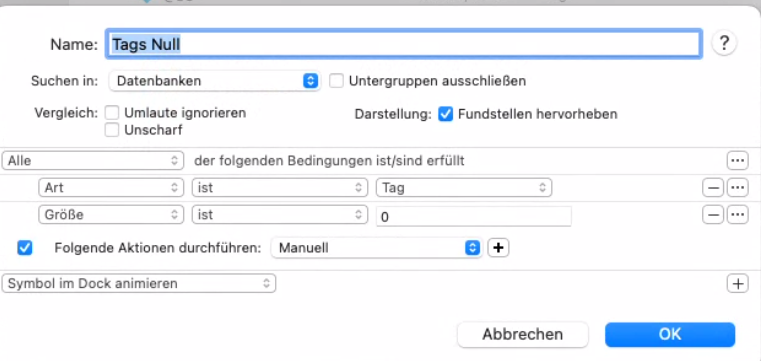Open the ellipsis options for the Art row
761x361 pixels.
[x=737, y=187]
